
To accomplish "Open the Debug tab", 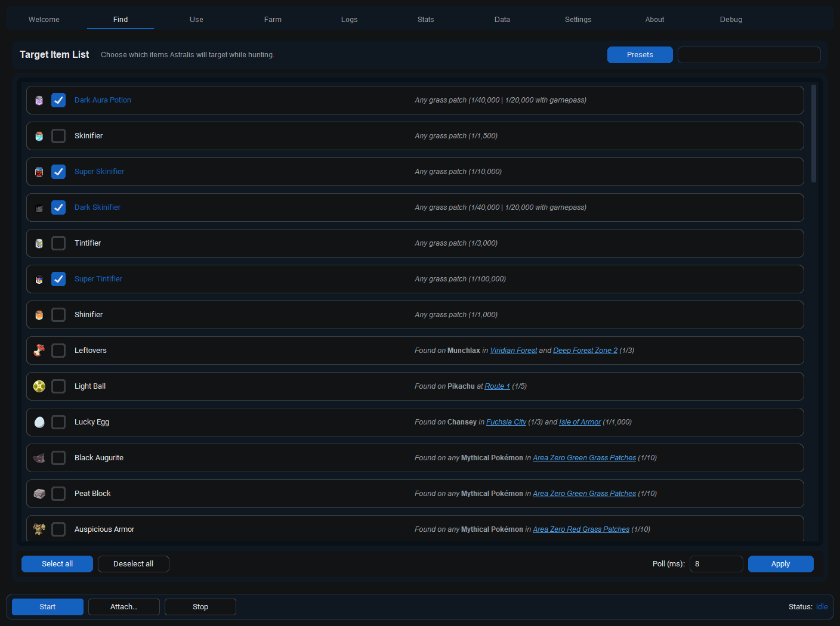I will coord(731,20).
